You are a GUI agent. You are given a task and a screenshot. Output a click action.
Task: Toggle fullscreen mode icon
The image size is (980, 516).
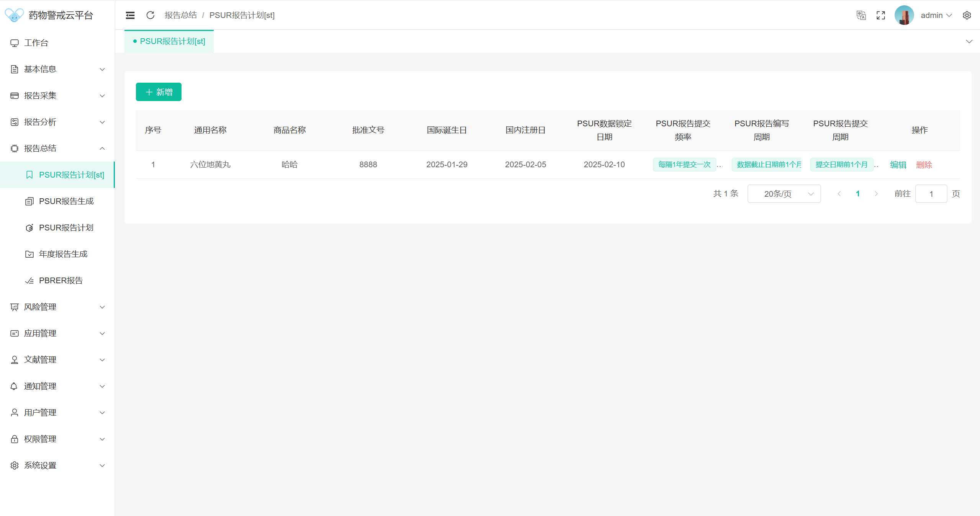click(881, 15)
